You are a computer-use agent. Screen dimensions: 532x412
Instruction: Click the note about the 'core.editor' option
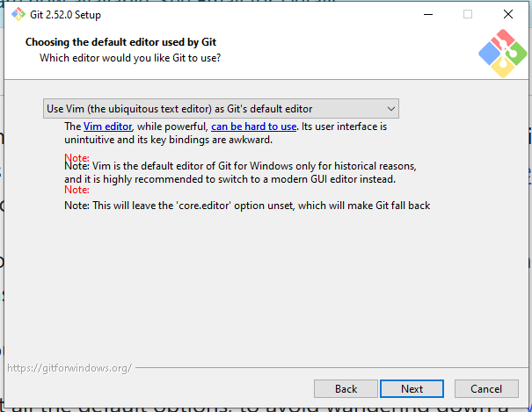point(246,205)
